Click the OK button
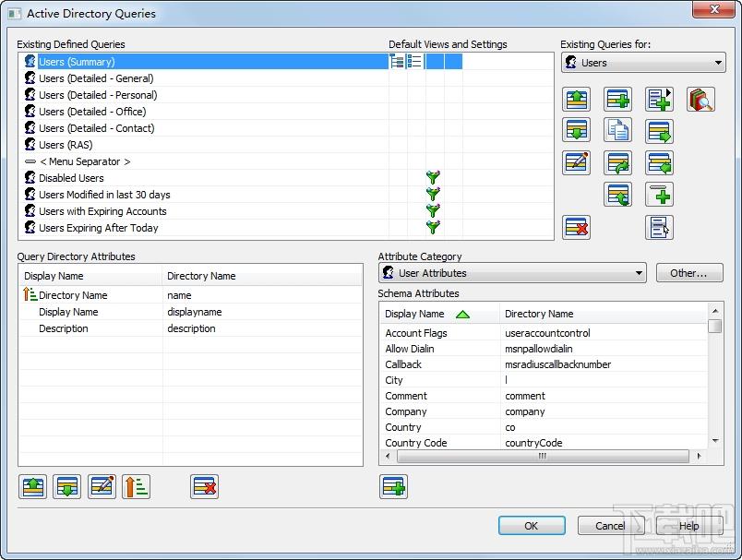Viewport: 742px width, 560px height. click(532, 526)
